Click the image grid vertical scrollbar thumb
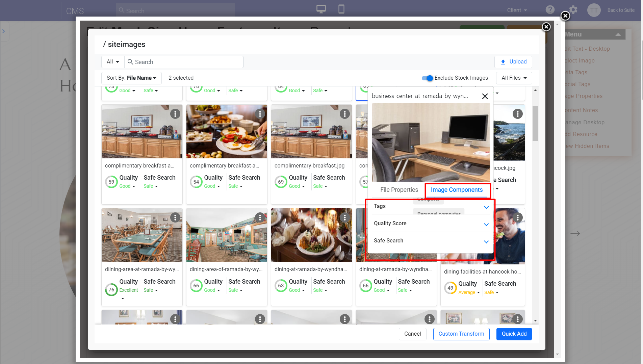Viewport: 643px width, 364px height. tap(535, 123)
